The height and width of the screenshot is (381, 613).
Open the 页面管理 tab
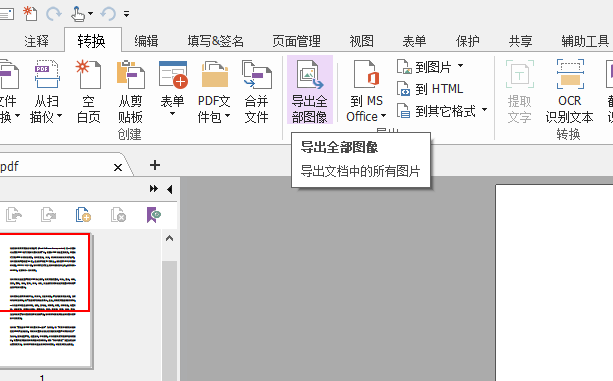[296, 41]
